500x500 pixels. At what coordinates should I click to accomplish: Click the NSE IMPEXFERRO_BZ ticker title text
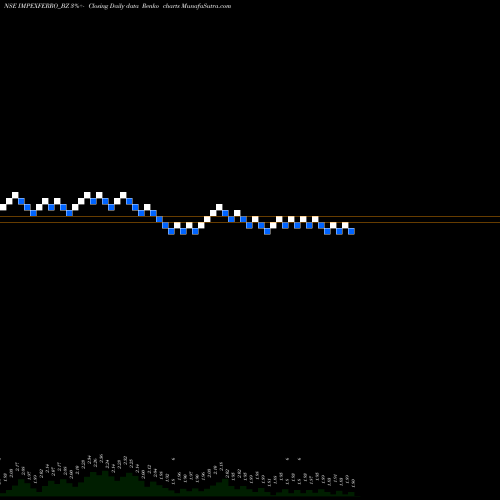click(x=36, y=6)
